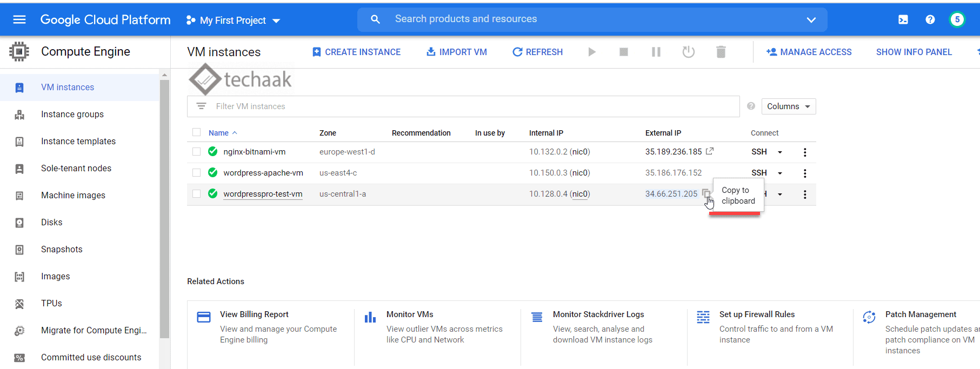Viewport: 980px width, 369px height.
Task: Open the hamburger navigation menu
Action: click(19, 19)
